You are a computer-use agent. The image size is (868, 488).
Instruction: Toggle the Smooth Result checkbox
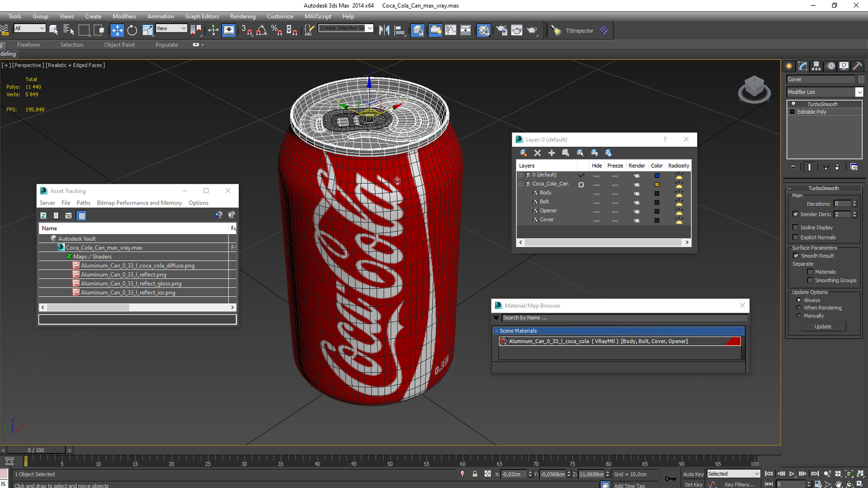point(796,256)
